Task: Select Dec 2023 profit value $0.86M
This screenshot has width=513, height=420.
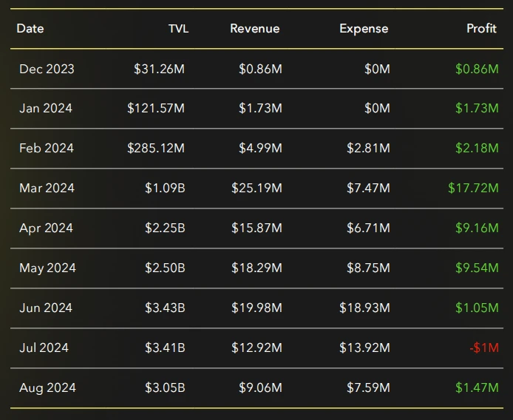Action: [x=477, y=69]
